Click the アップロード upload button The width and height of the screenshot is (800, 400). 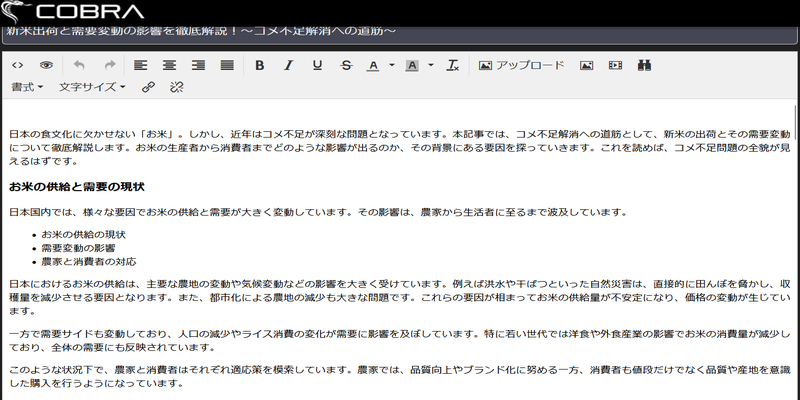click(522, 65)
